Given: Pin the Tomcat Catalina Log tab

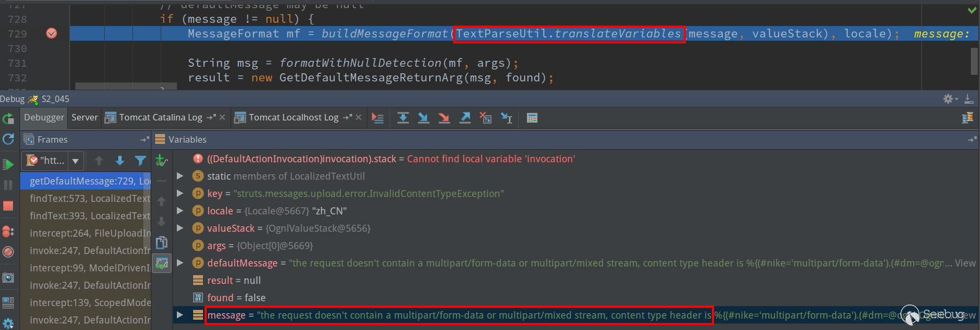Looking at the screenshot, I should [212, 117].
